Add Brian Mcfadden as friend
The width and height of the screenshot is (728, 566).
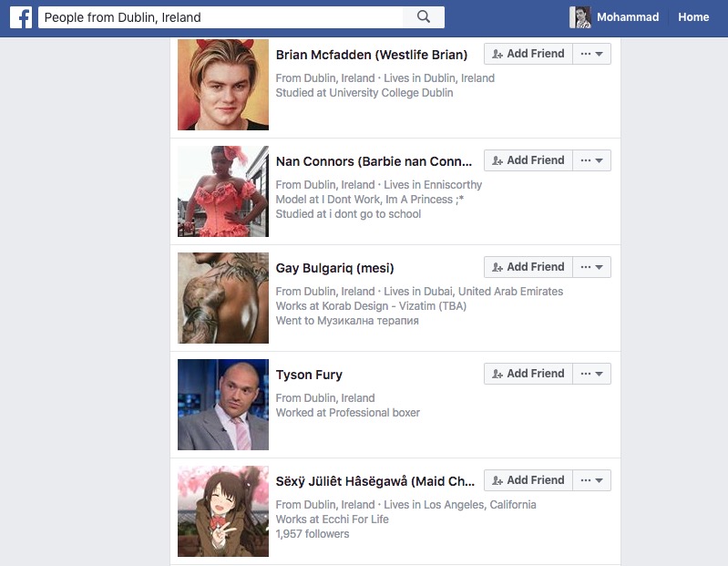[528, 54]
